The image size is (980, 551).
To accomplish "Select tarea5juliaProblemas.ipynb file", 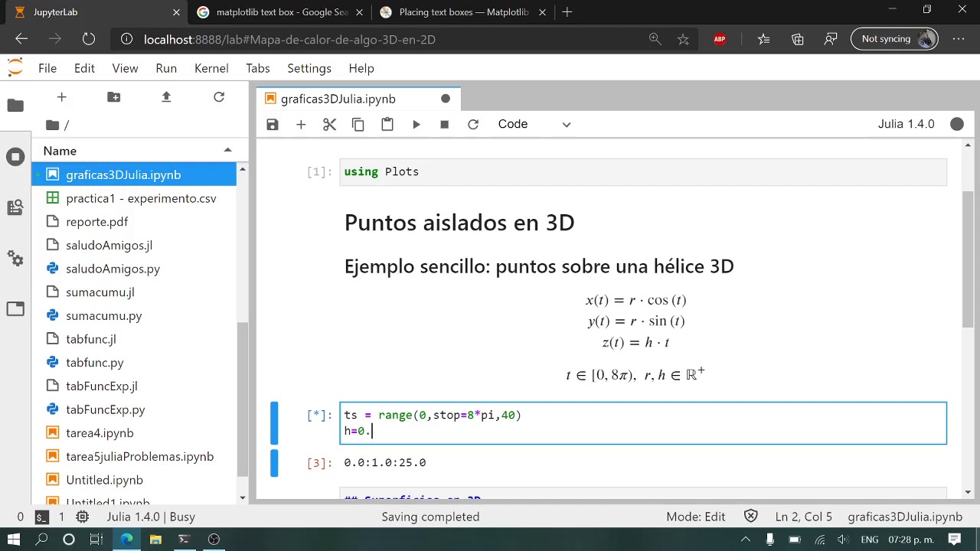I will [x=135, y=457].
